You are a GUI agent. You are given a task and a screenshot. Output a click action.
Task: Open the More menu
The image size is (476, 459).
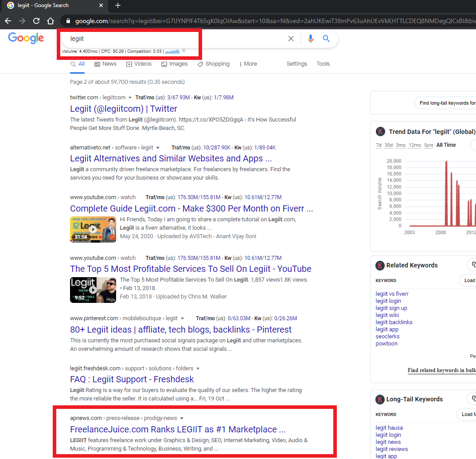pyautogui.click(x=248, y=64)
